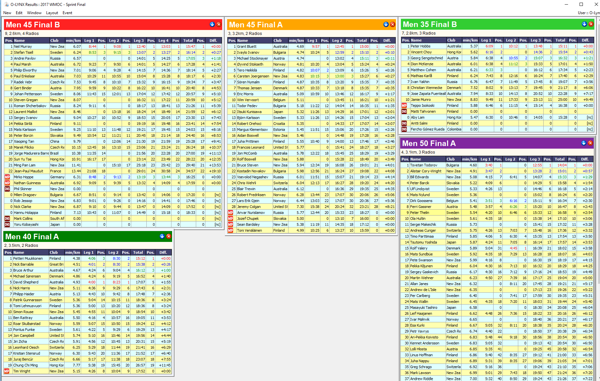
Task: Click Leg 2 column header in Men 40 Final A
Action: click(113, 252)
